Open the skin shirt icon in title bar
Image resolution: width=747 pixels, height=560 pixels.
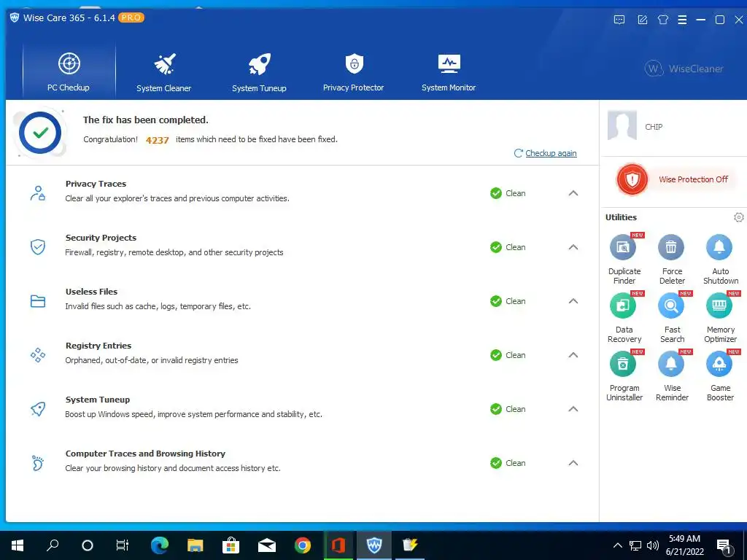click(662, 20)
